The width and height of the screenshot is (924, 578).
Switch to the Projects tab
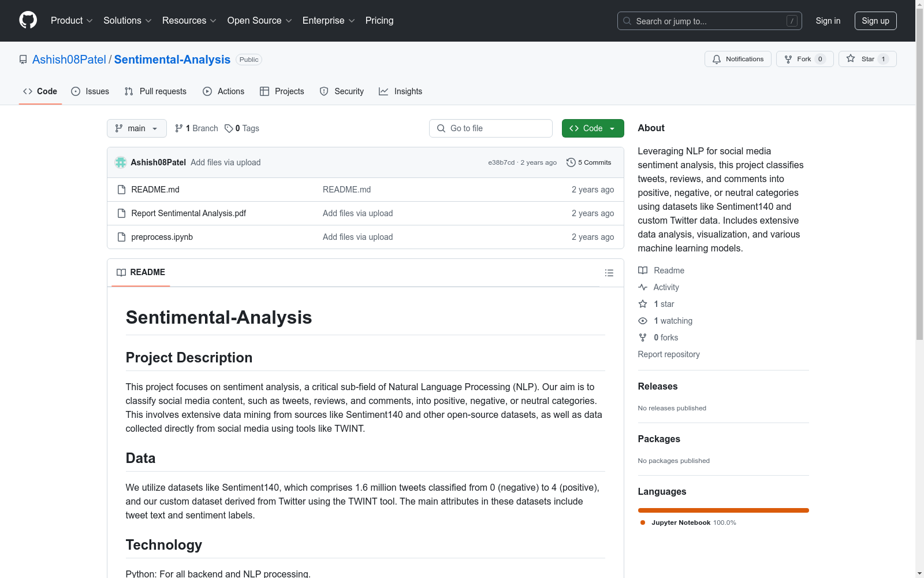[282, 91]
